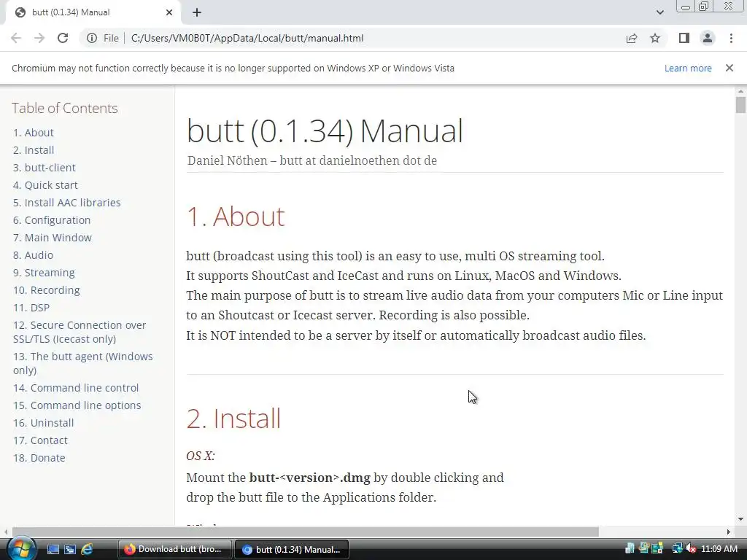Jump to the 11. DSP section
Viewport: 747px width, 560px height.
[31, 308]
